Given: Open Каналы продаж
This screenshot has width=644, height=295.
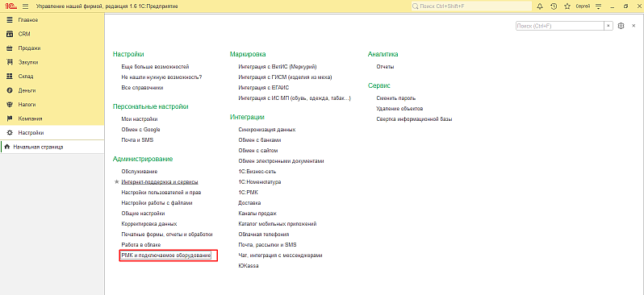Looking at the screenshot, I should [x=257, y=214].
